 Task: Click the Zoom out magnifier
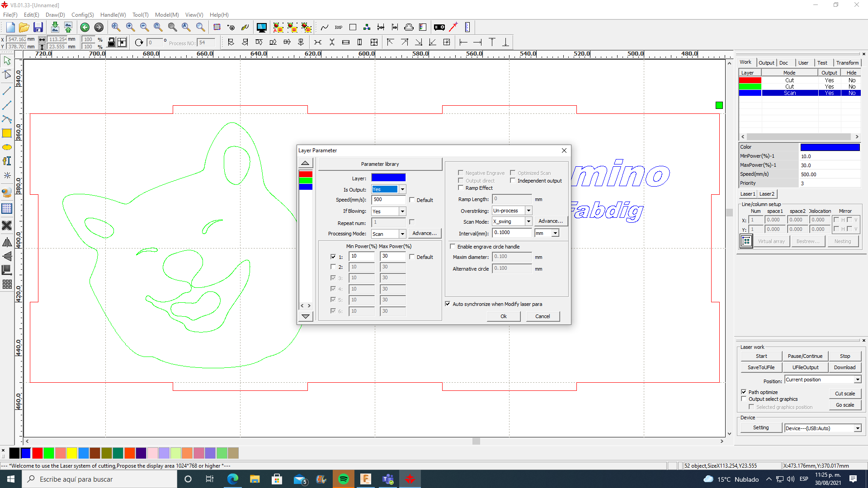[144, 28]
